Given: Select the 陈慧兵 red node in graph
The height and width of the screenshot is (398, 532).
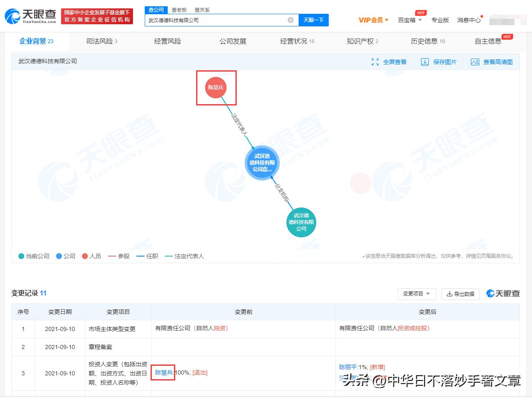Looking at the screenshot, I should [216, 87].
